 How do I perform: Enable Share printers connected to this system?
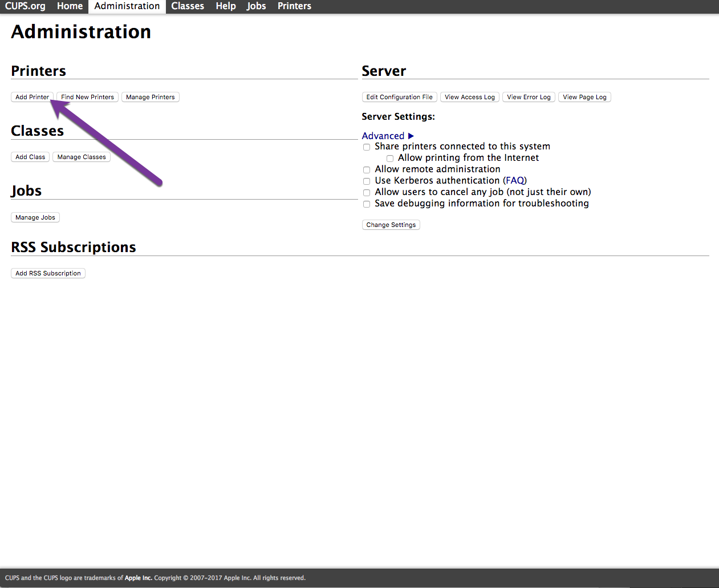coord(367,147)
